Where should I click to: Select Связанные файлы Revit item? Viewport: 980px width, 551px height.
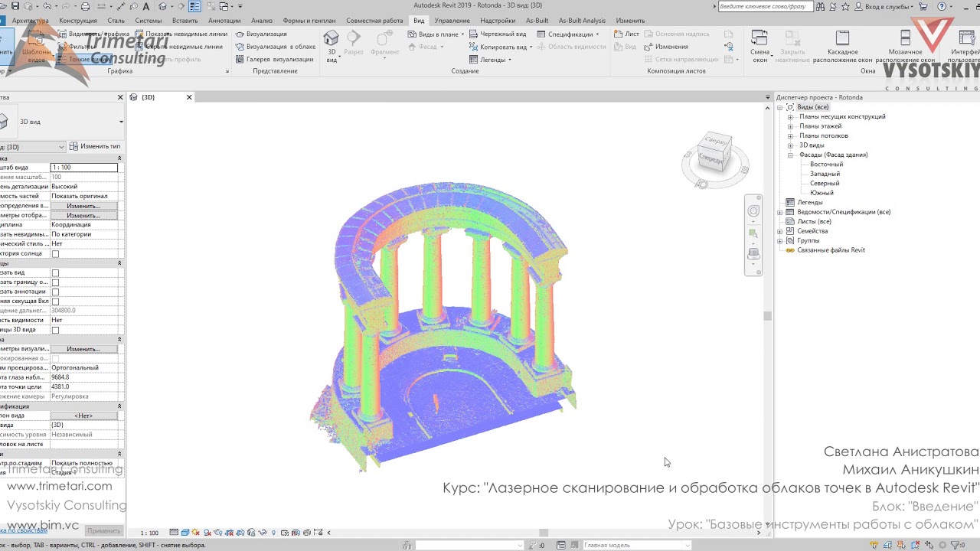(831, 250)
